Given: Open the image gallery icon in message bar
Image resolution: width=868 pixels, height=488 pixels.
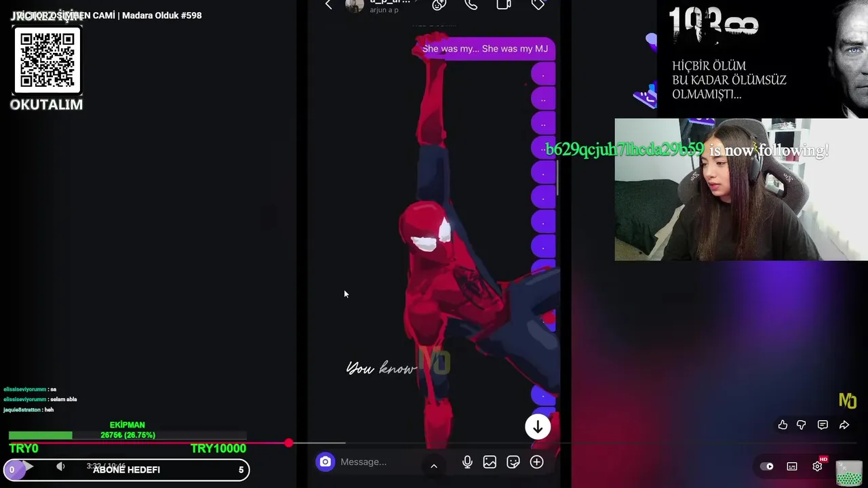Looking at the screenshot, I should [x=490, y=462].
